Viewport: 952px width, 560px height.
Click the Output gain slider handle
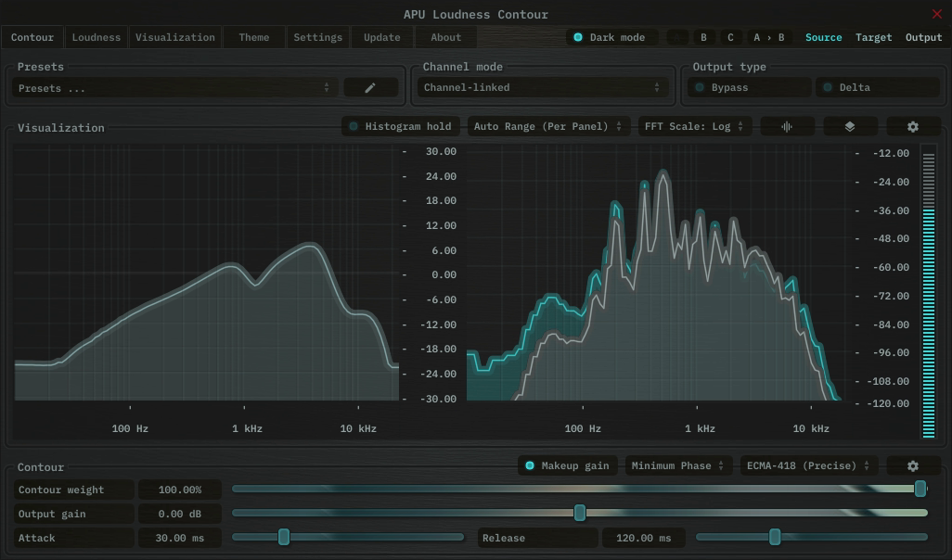pyautogui.click(x=580, y=513)
